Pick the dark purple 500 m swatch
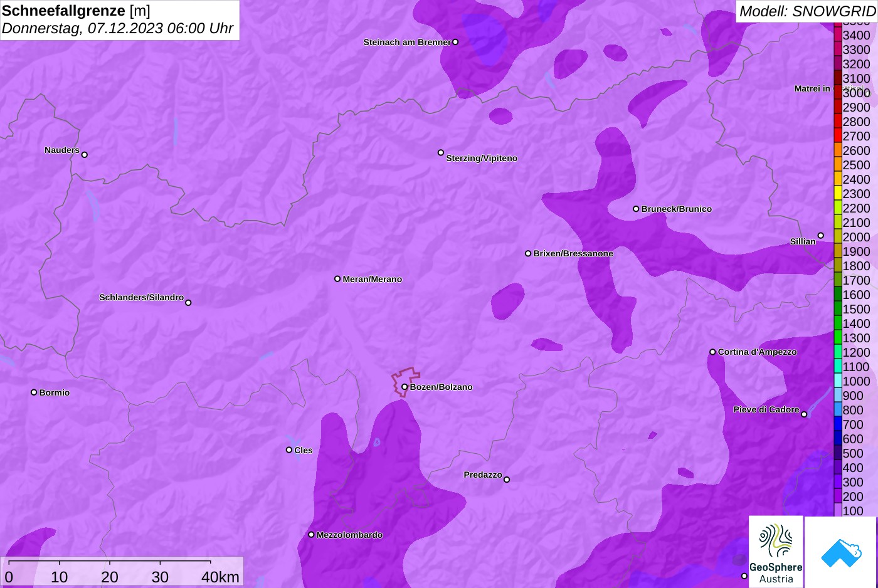 837,453
